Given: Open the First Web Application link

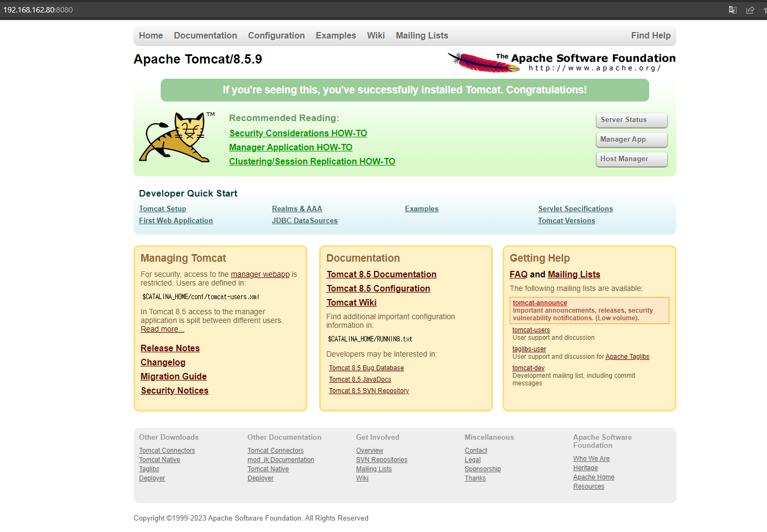Looking at the screenshot, I should [176, 220].
